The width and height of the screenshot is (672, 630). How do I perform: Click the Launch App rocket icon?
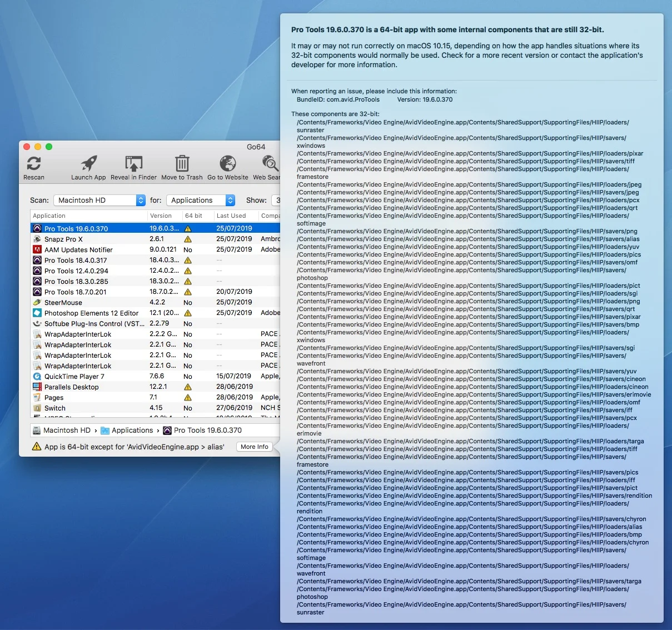(x=89, y=163)
